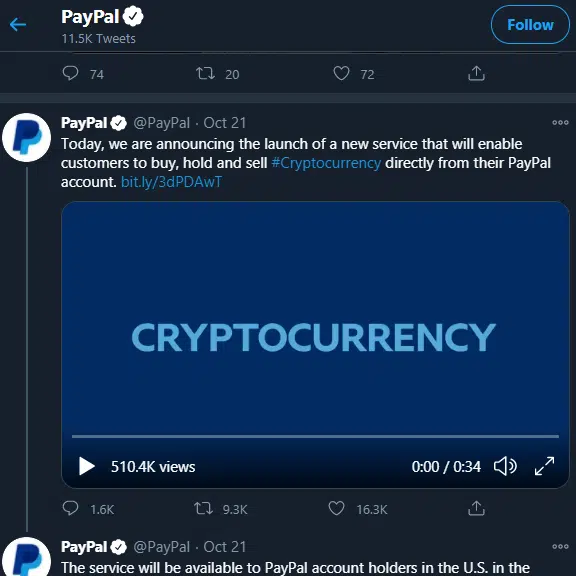Retweet the post with 9.3K retweets
This screenshot has height=576, width=576.
203,508
